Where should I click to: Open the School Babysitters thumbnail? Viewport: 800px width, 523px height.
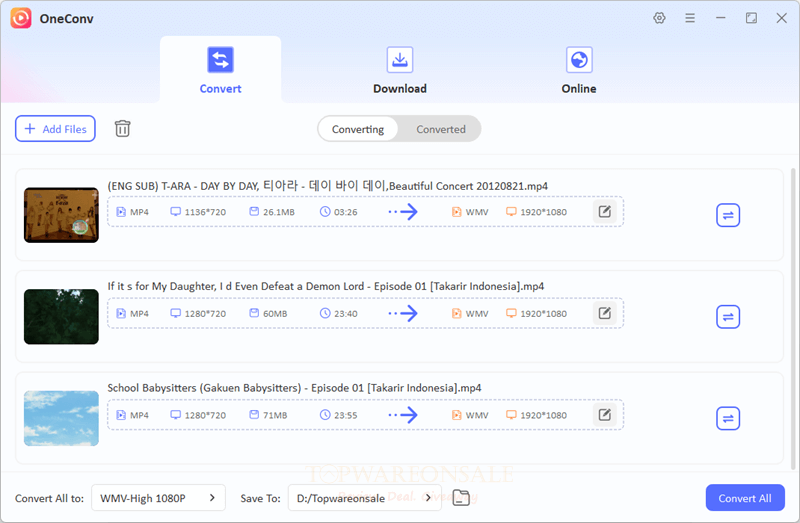coord(61,418)
